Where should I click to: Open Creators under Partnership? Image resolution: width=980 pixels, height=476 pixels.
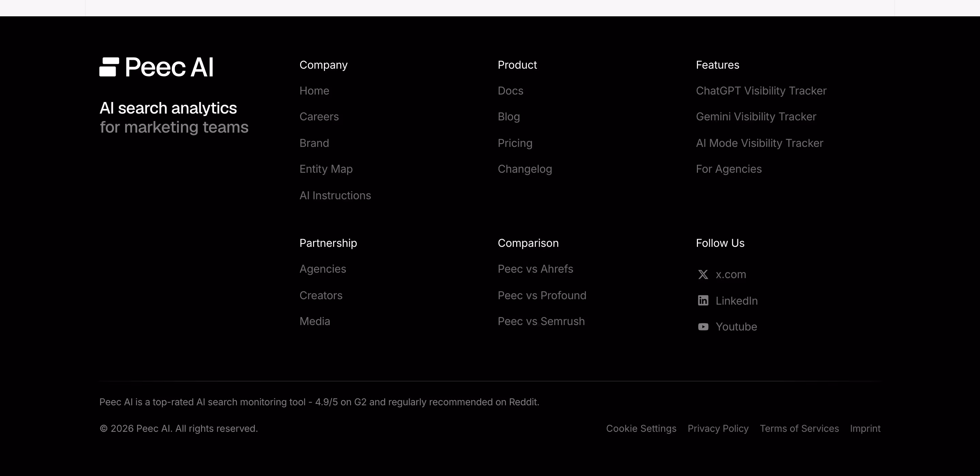(321, 295)
